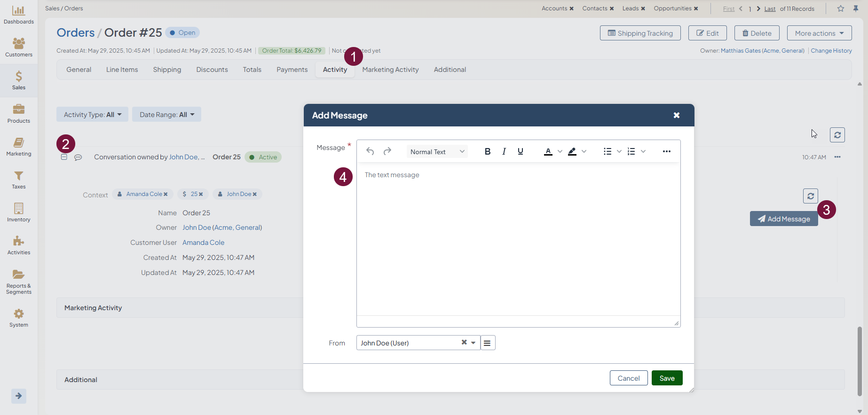
Task: Click the hamburger icon beside From field
Action: pyautogui.click(x=488, y=343)
